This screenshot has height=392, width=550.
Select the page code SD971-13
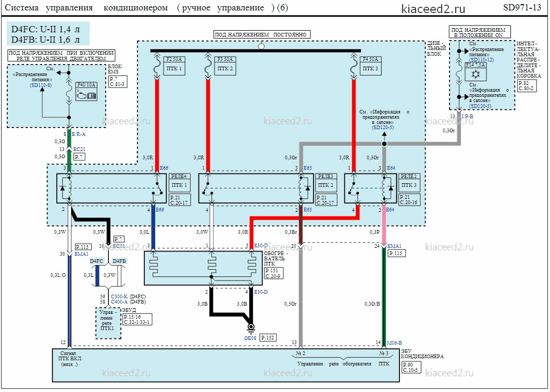point(522,8)
